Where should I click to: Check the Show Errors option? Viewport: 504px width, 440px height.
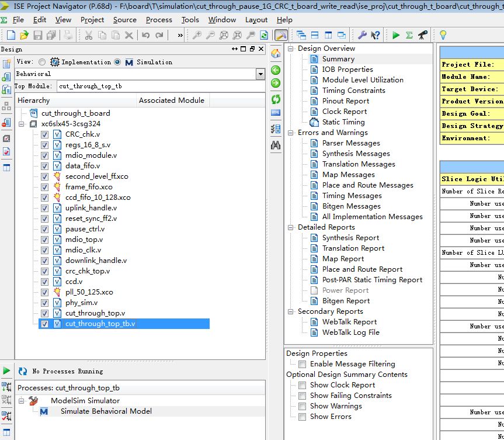[302, 417]
